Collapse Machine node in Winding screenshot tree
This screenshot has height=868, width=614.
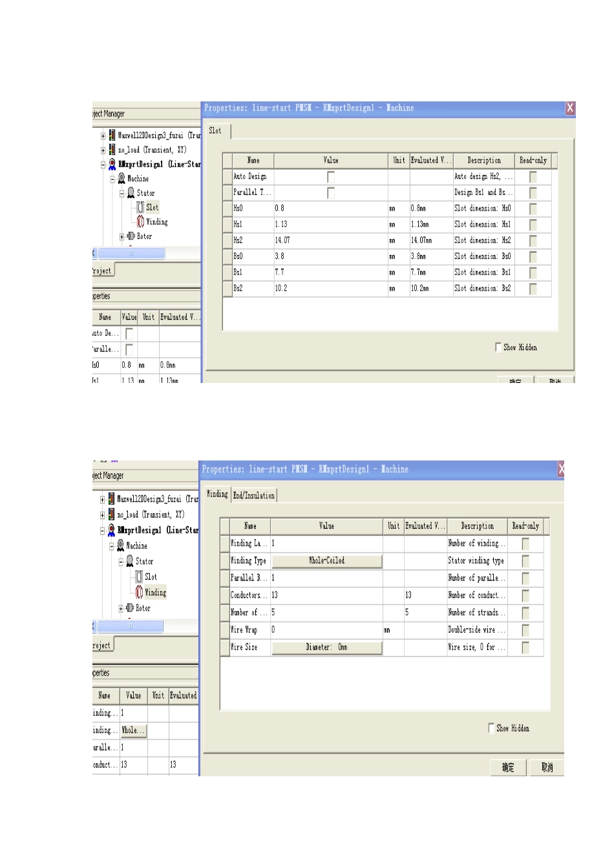coord(111,546)
